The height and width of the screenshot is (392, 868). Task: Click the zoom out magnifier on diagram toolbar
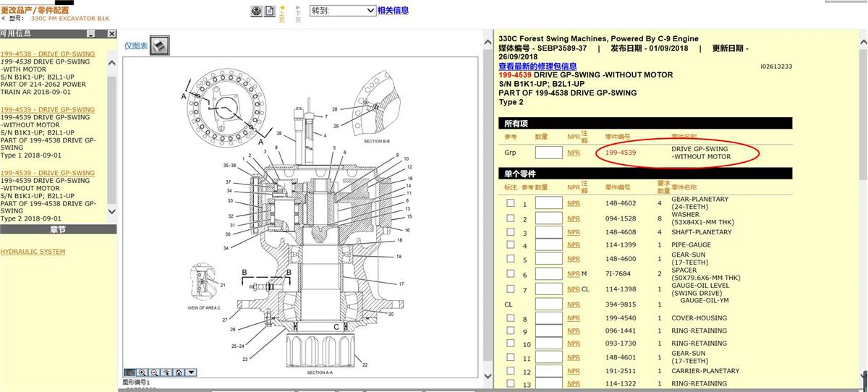pyautogui.click(x=155, y=372)
